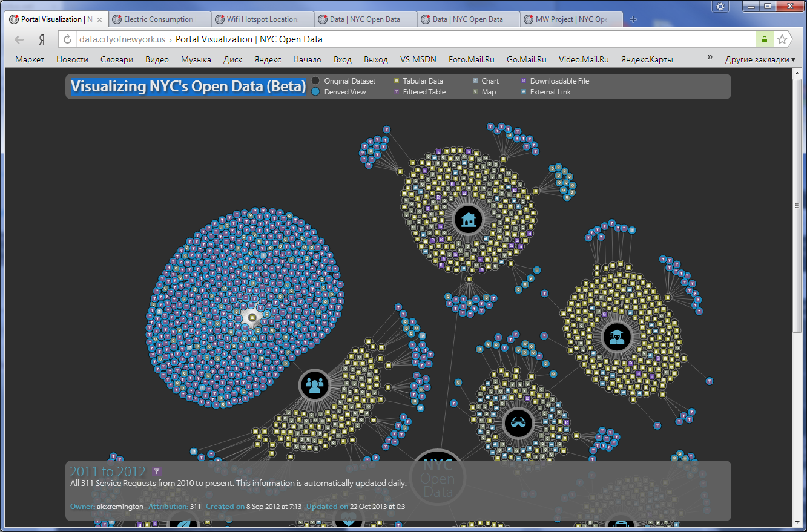The width and height of the screenshot is (807, 532).
Task: Click the sunglasses category hub icon
Action: pyautogui.click(x=517, y=422)
